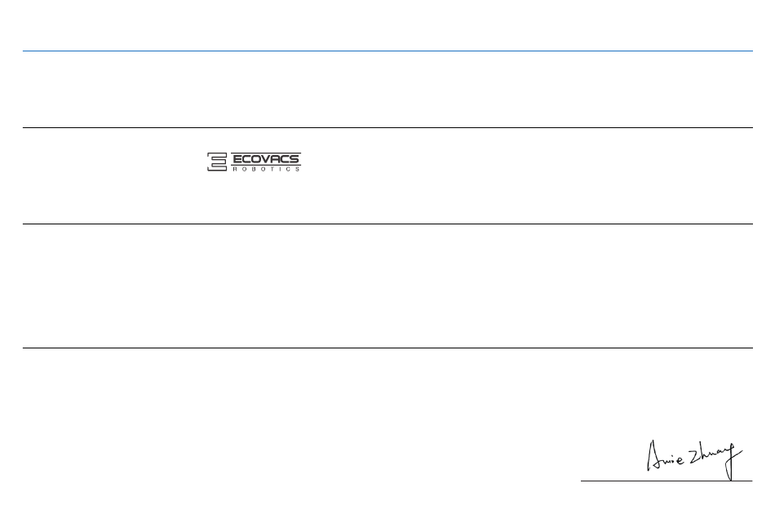Click the ECOVACS square emblem icon

pyautogui.click(x=217, y=162)
